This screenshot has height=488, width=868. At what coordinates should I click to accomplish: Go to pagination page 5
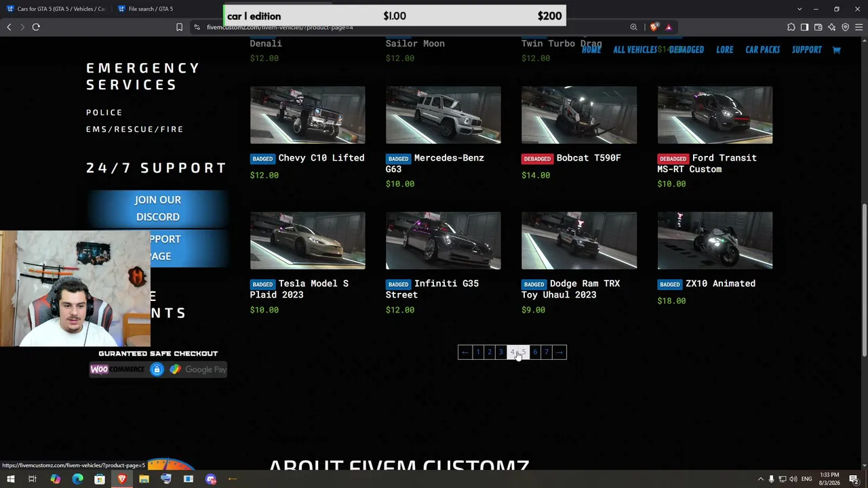[x=524, y=352]
